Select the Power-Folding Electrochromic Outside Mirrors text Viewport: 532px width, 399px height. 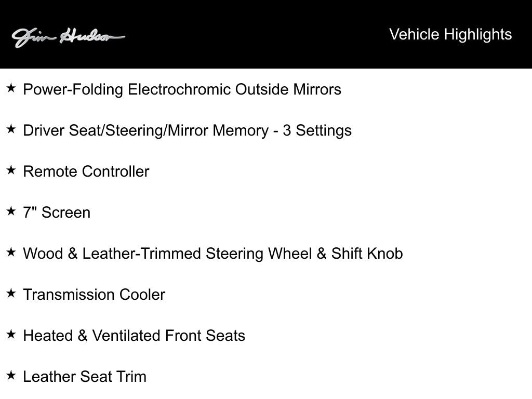point(182,89)
